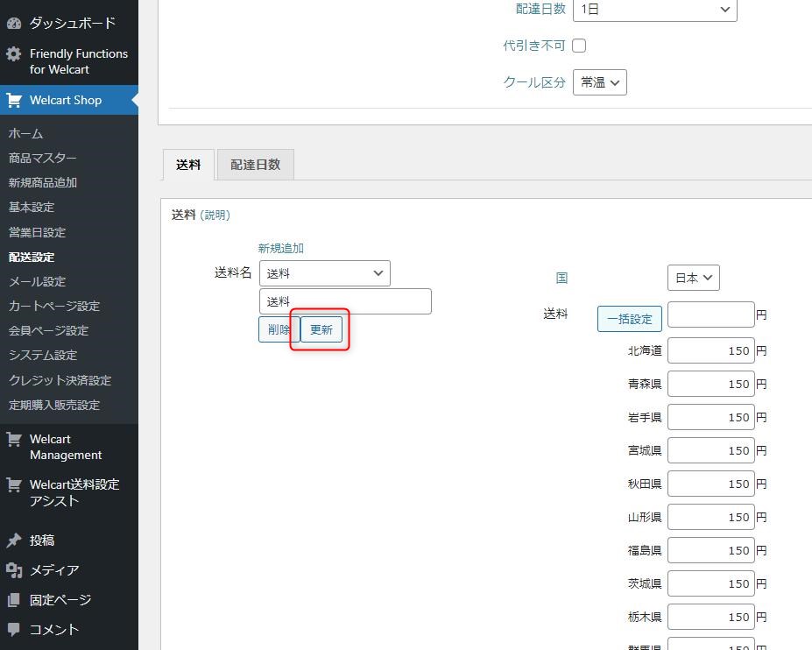Toggle the 代引き不可 checkbox
This screenshot has width=812, height=650.
tap(579, 46)
